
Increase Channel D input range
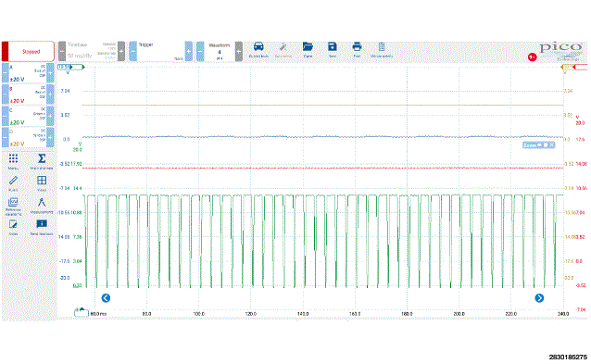click(50, 137)
